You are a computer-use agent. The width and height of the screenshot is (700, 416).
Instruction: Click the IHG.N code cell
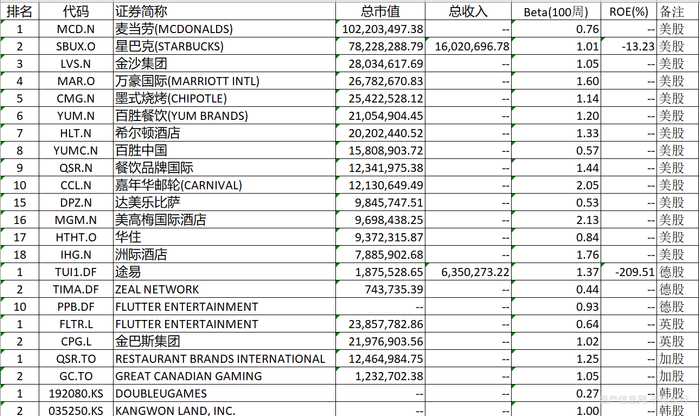(x=76, y=255)
